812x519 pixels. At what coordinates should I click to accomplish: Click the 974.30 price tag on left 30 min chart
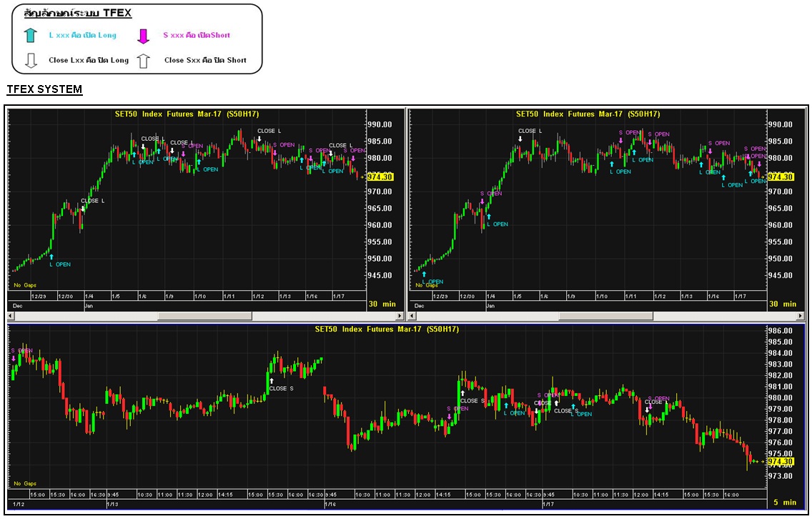pos(380,177)
